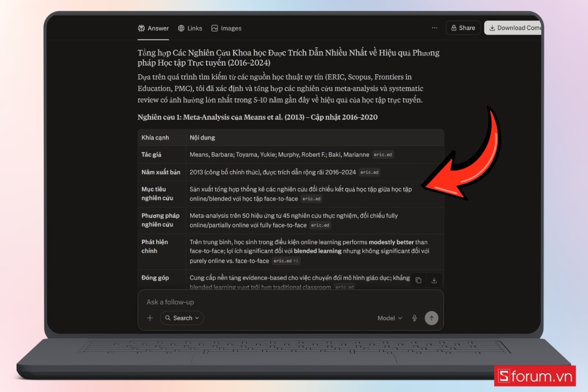Screen dimensions: 588x392
Task: Open eric.ed citation in Đóng góp row
Action: [344, 287]
